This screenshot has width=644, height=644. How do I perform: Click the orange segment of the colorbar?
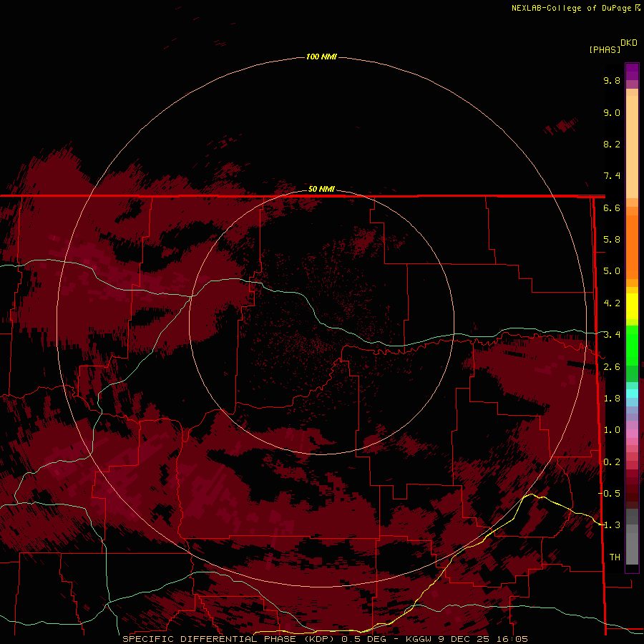632,246
